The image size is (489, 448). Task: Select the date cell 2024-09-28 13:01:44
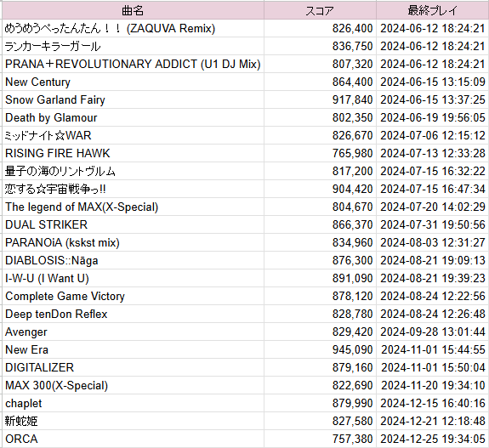pyautogui.click(x=433, y=332)
